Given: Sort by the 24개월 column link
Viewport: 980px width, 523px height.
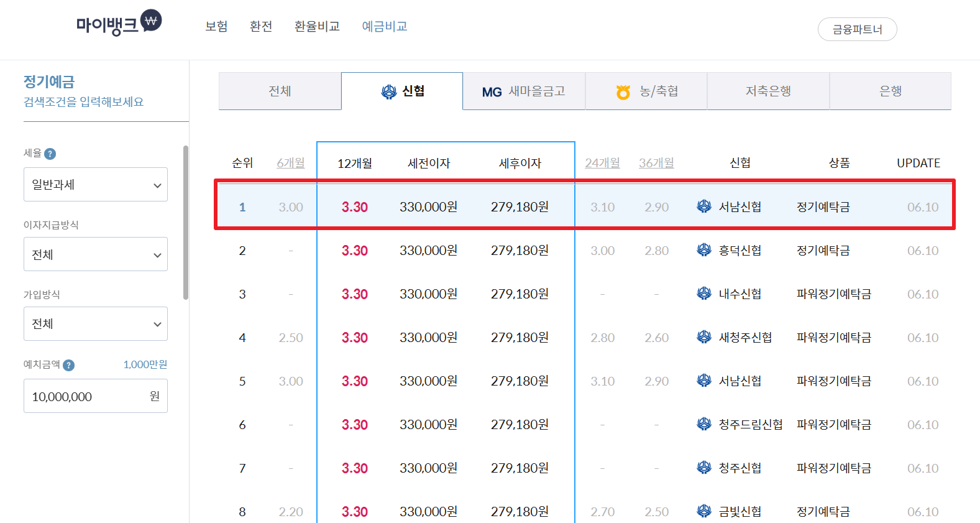Looking at the screenshot, I should coord(603,163).
